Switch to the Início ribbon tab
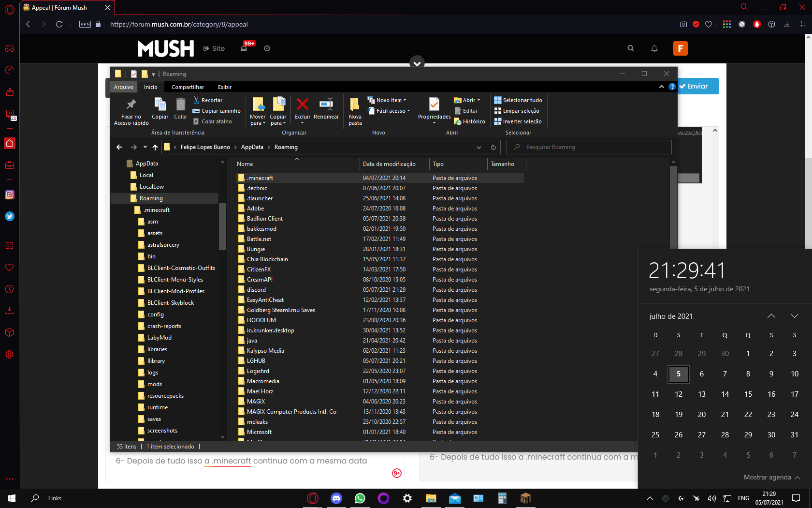 pyautogui.click(x=151, y=87)
